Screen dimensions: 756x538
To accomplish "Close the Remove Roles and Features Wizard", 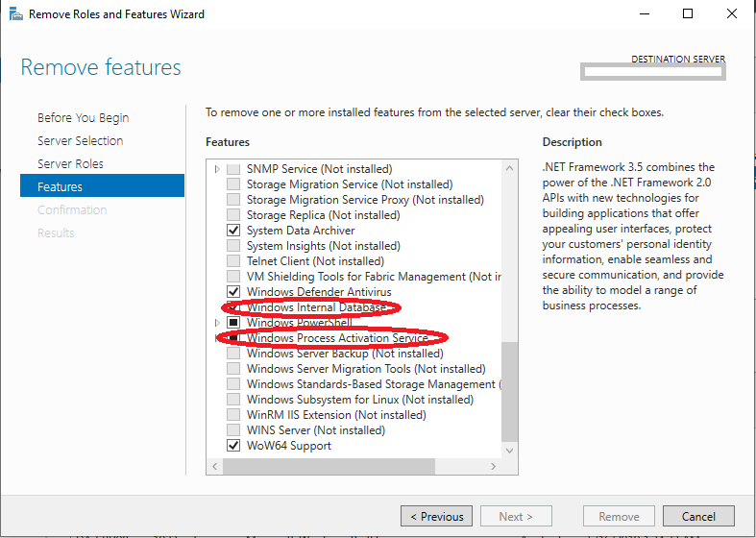I will click(x=732, y=13).
